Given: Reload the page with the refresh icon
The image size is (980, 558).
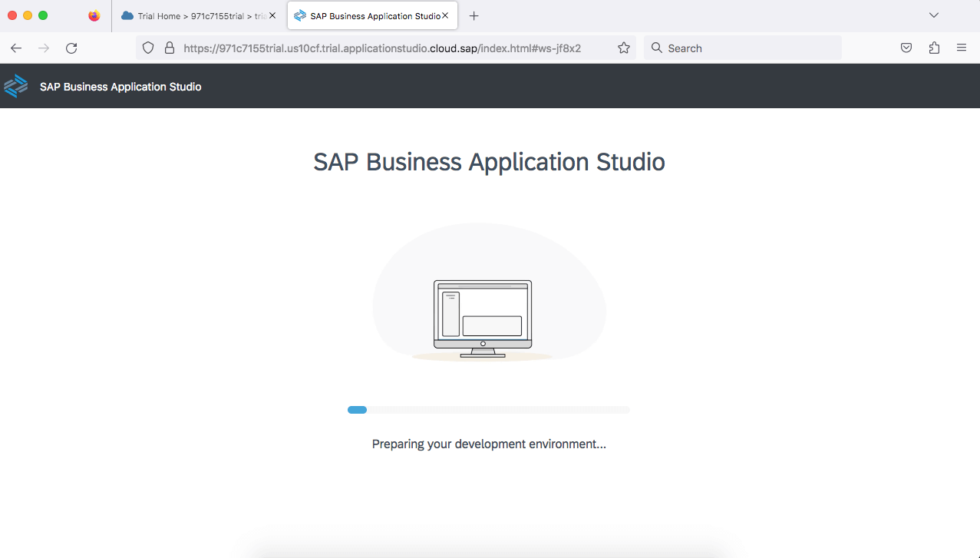Looking at the screenshot, I should 71,48.
